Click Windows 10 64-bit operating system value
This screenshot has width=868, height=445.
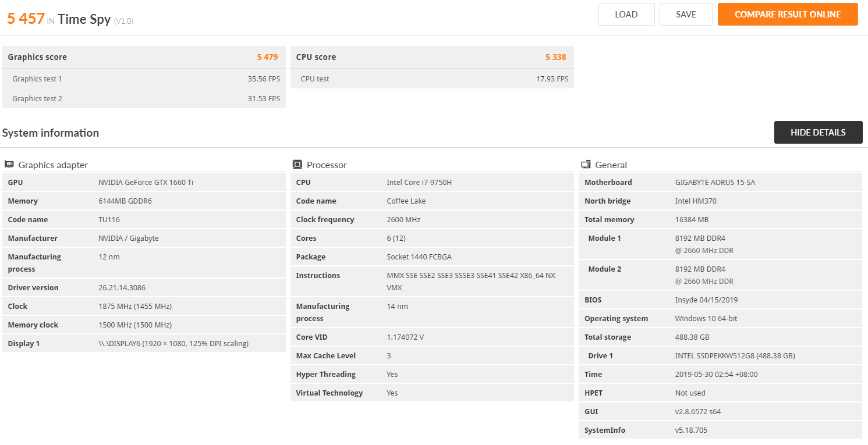706,318
